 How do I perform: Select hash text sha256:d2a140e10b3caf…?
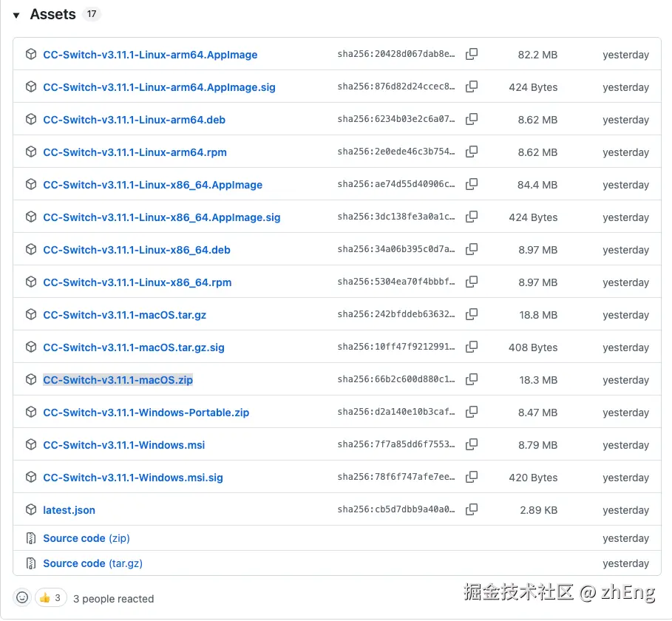point(396,412)
